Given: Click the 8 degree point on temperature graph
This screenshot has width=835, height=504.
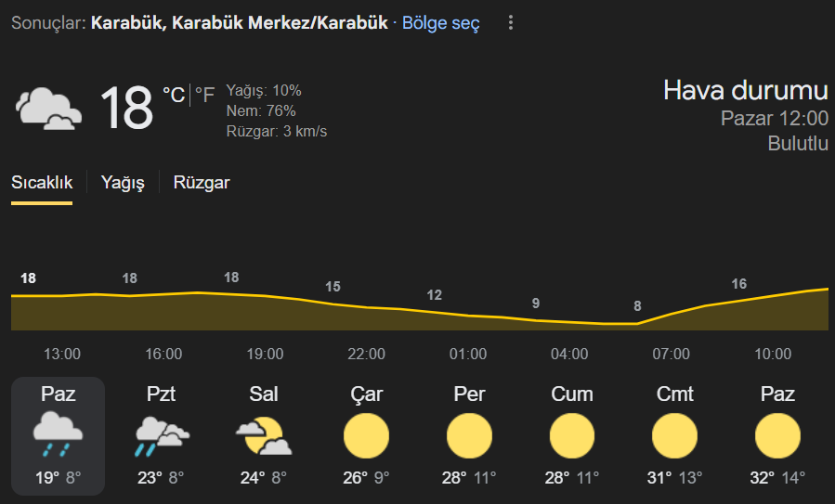Looking at the screenshot, I should click(637, 306).
